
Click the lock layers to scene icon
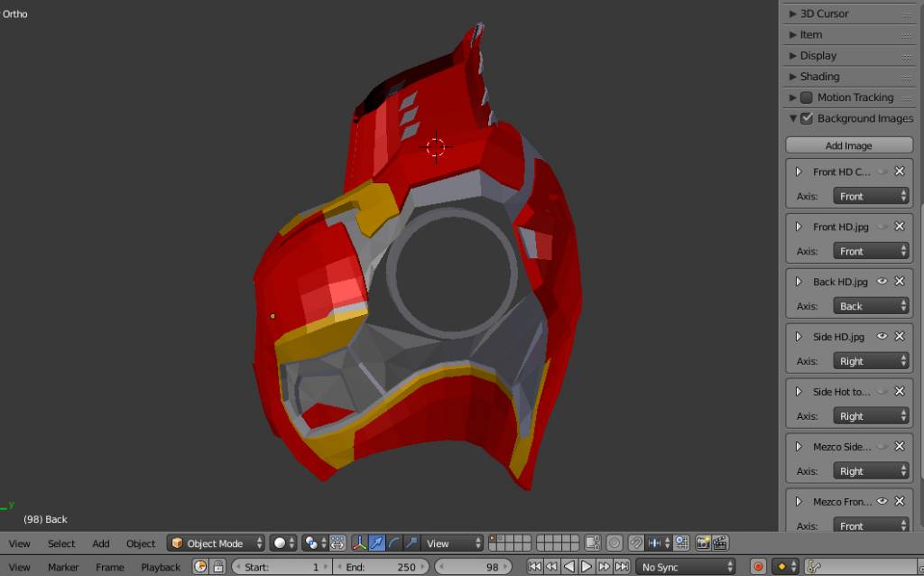click(x=593, y=543)
